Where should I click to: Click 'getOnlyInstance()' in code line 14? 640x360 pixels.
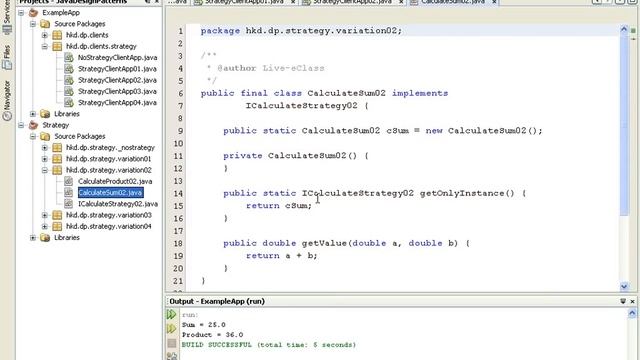(467, 193)
